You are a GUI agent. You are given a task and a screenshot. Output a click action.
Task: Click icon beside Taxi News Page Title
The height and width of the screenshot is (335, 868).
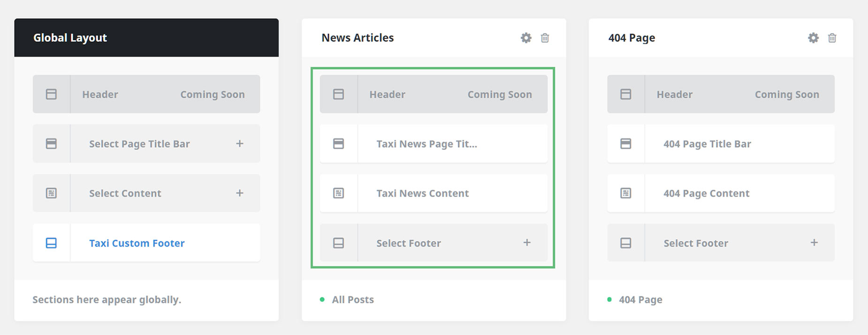tap(338, 144)
